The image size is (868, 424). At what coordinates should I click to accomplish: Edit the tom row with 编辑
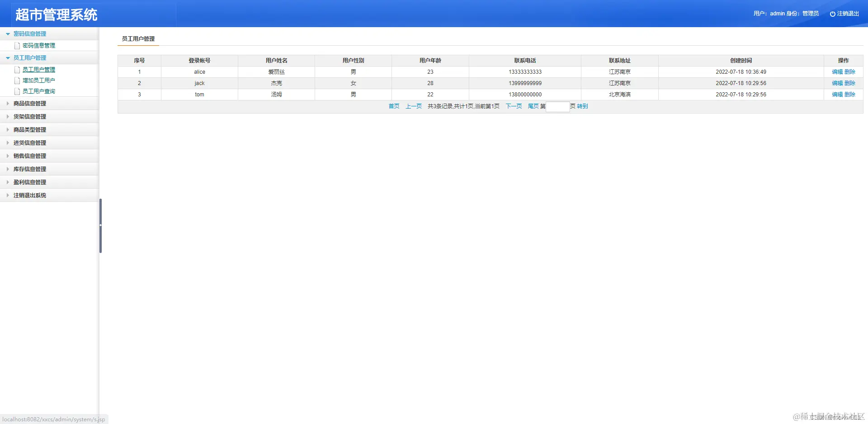837,95
